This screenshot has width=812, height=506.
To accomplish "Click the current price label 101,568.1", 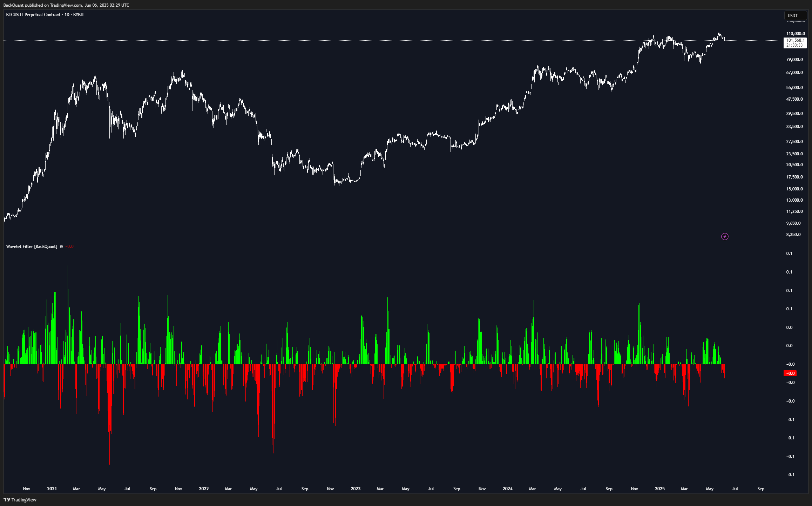I will (795, 43).
